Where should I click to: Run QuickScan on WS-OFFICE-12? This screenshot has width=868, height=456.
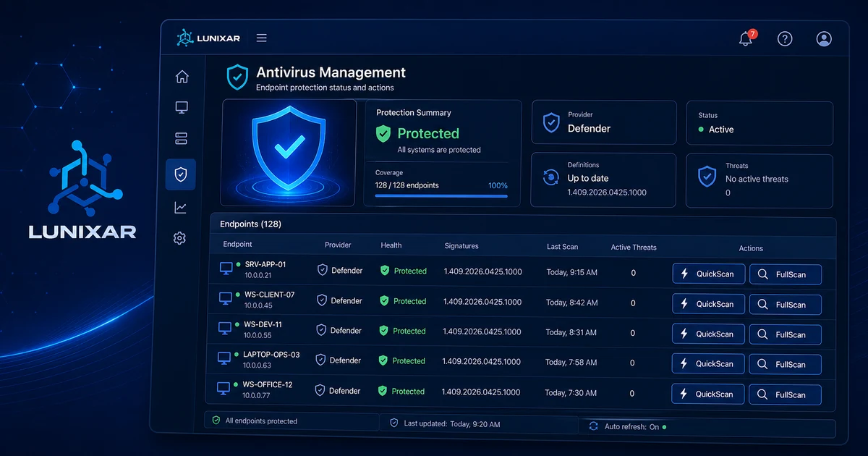(x=708, y=394)
